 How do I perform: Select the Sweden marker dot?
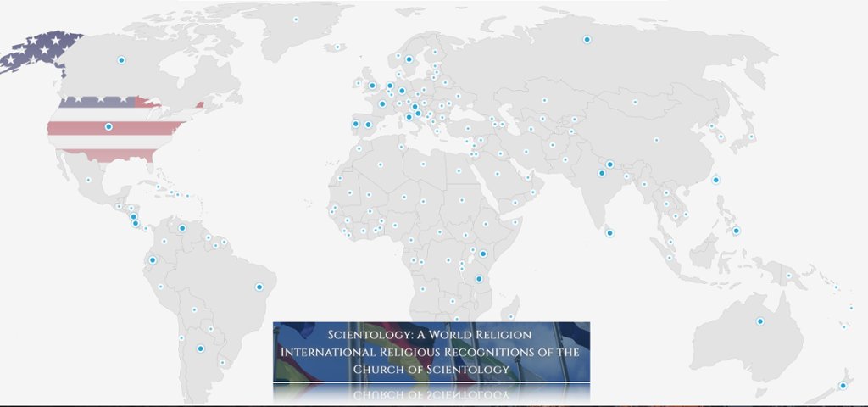pyautogui.click(x=409, y=59)
